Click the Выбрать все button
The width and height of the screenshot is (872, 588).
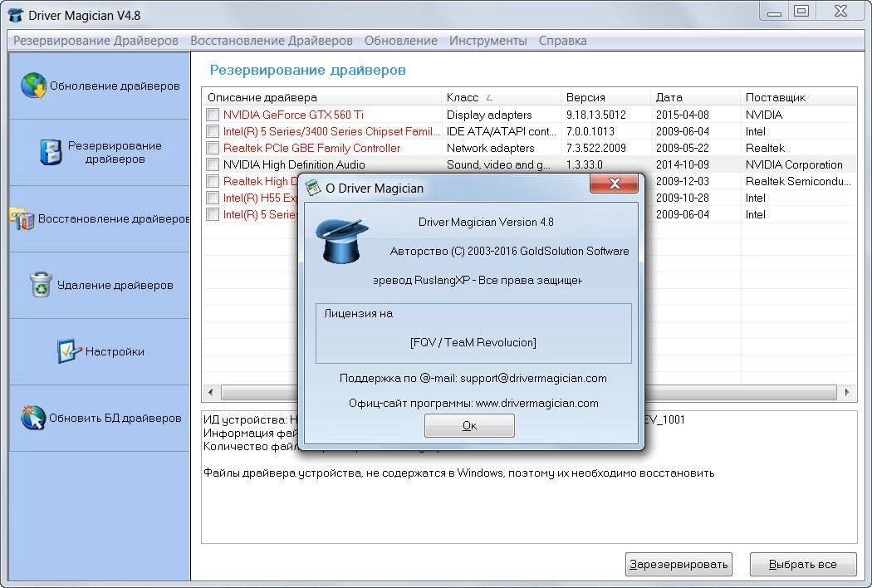click(802, 564)
